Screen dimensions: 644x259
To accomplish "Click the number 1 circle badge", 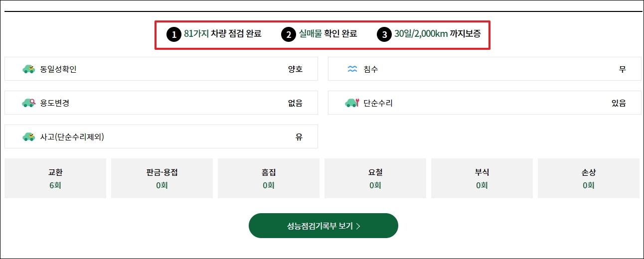I will [x=173, y=35].
